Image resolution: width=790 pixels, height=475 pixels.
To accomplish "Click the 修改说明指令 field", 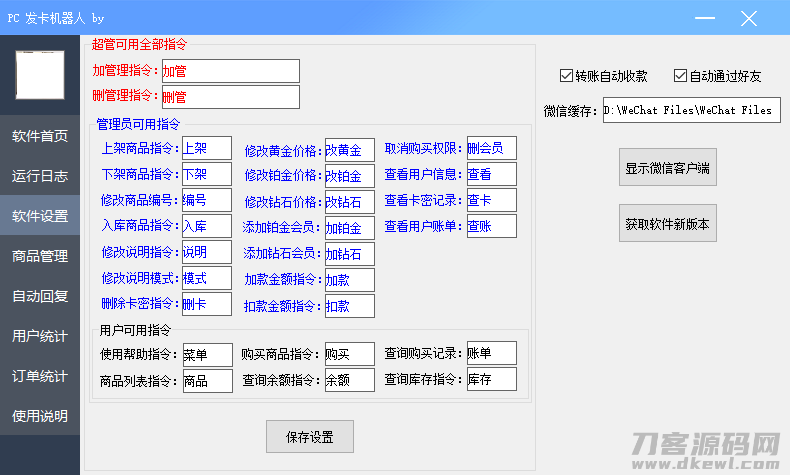I will (207, 252).
